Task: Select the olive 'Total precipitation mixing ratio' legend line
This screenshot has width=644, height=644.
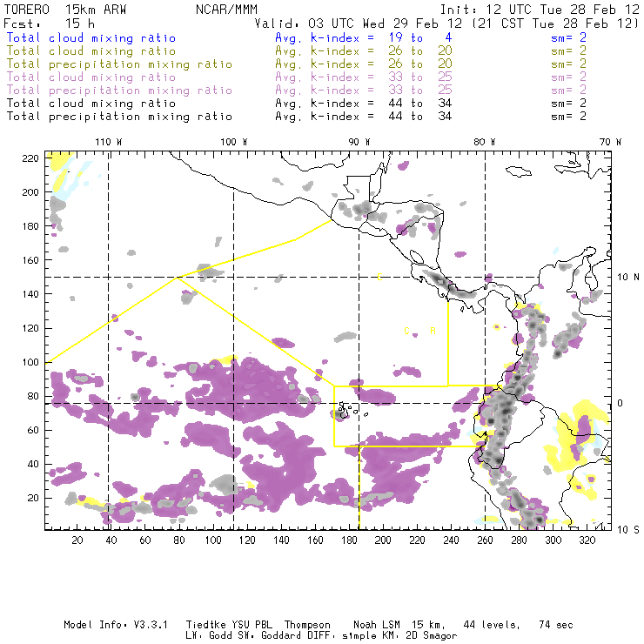Action: [119, 64]
